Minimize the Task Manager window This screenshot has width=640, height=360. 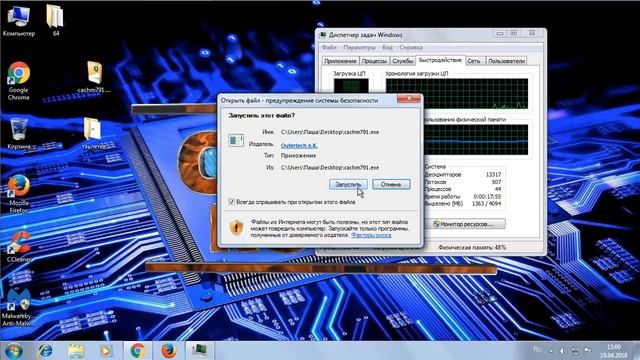(x=500, y=33)
